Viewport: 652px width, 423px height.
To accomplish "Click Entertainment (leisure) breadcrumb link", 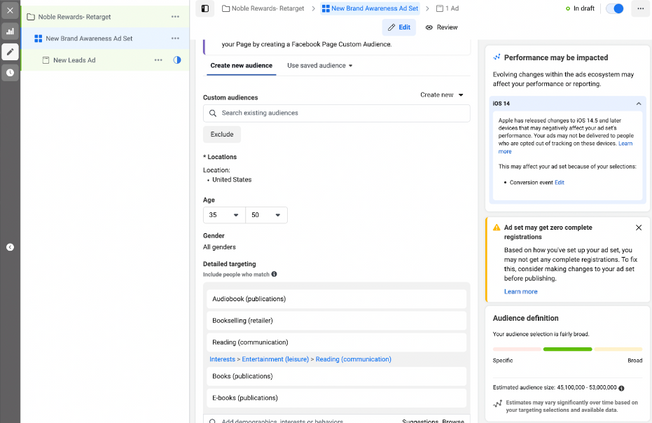I will point(275,359).
